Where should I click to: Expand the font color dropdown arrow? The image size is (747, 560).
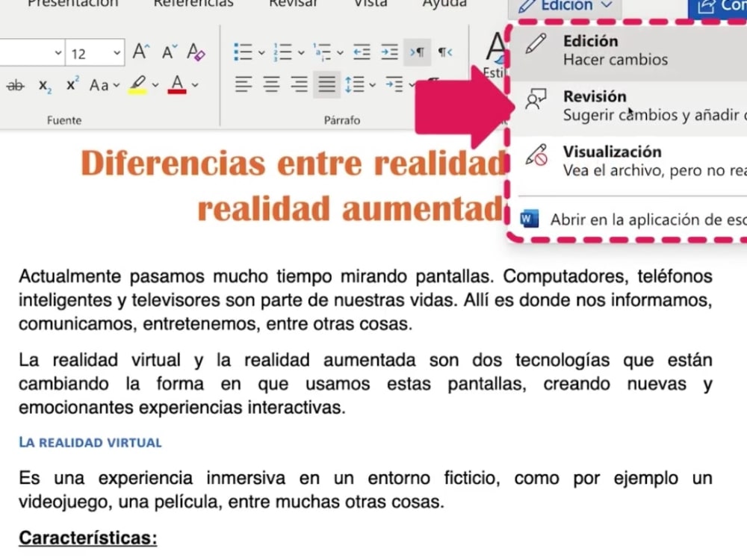195,85
